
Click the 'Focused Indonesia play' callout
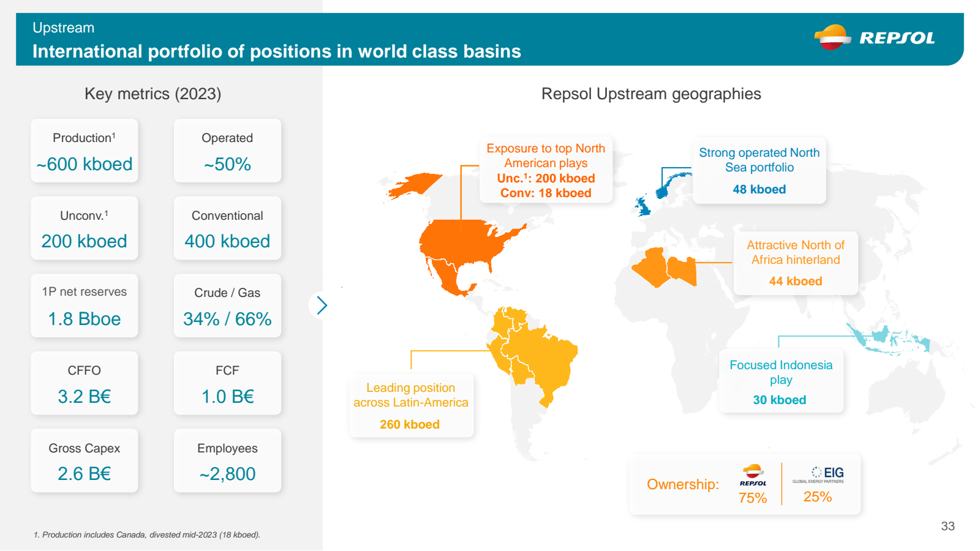click(781, 381)
